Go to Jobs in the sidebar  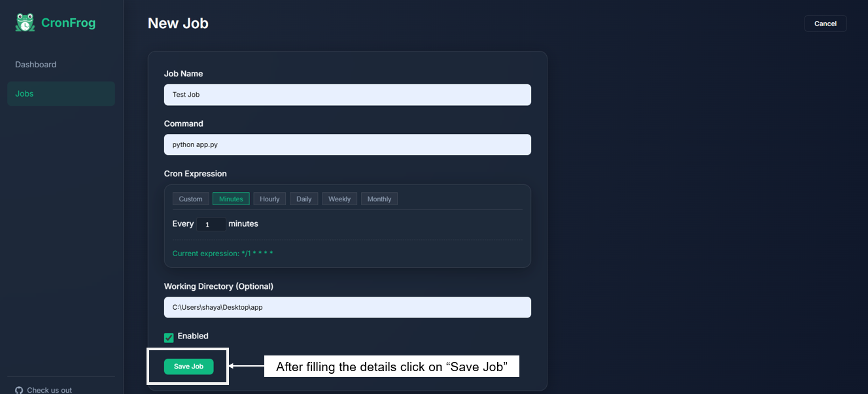coord(61,93)
